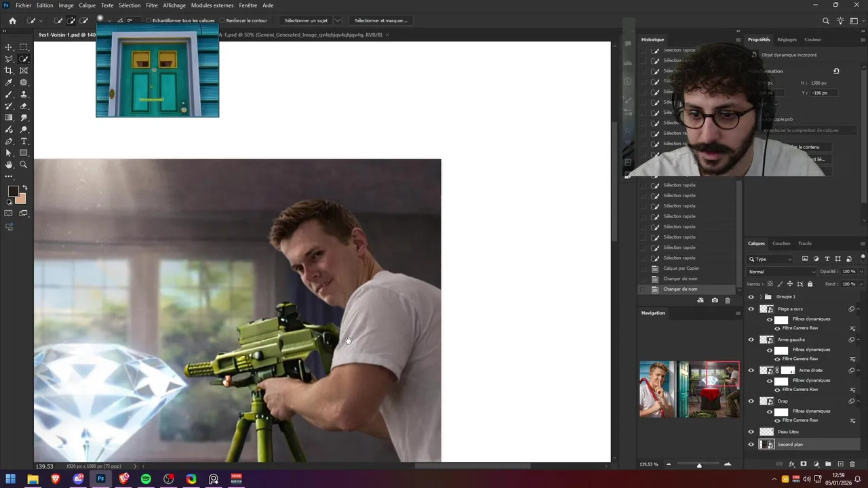Open the layer filter Type dropdown
Screen dimensions: 868x488
tap(770, 259)
